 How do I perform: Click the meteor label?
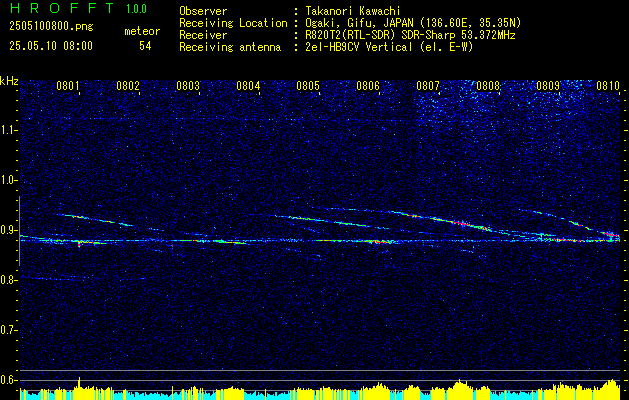click(142, 31)
